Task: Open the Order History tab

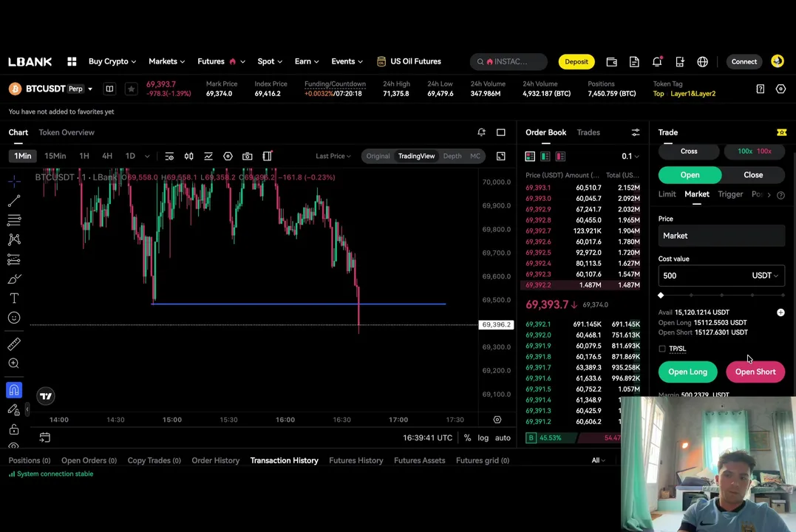Action: click(215, 460)
